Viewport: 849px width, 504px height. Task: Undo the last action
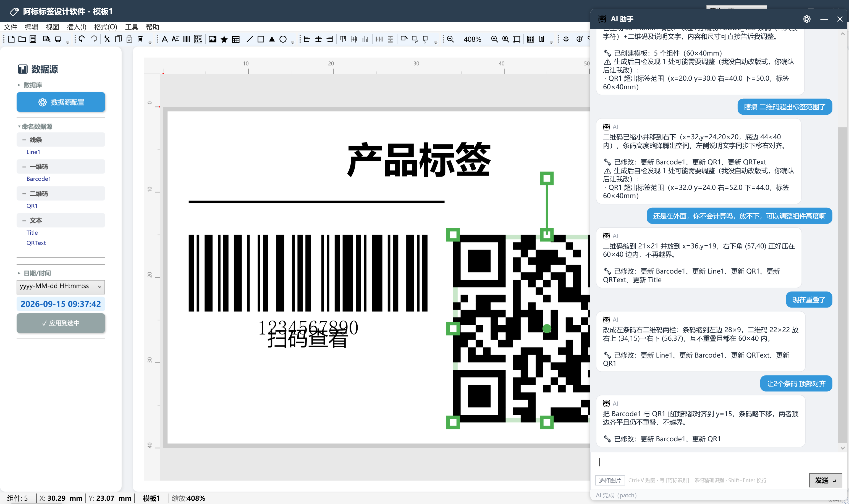tap(82, 39)
